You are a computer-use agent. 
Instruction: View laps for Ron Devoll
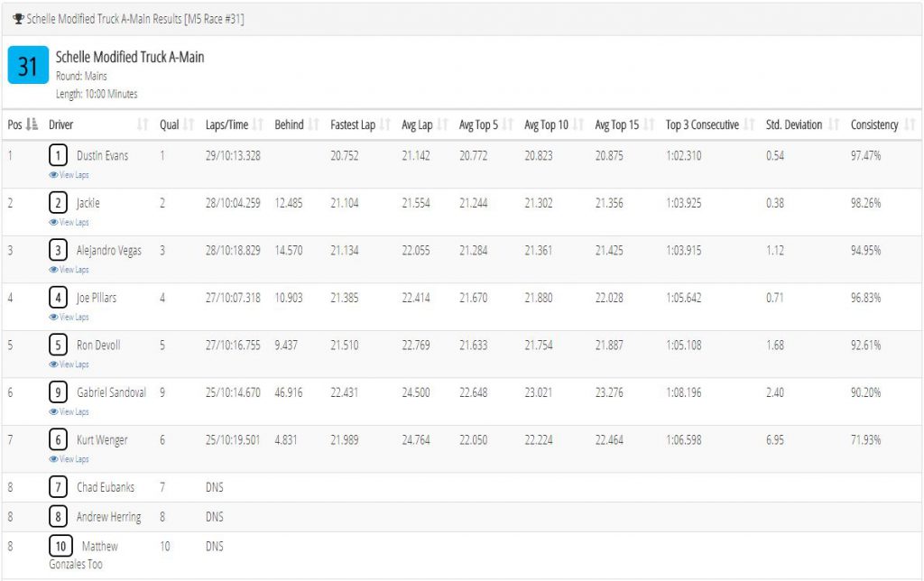click(x=69, y=364)
